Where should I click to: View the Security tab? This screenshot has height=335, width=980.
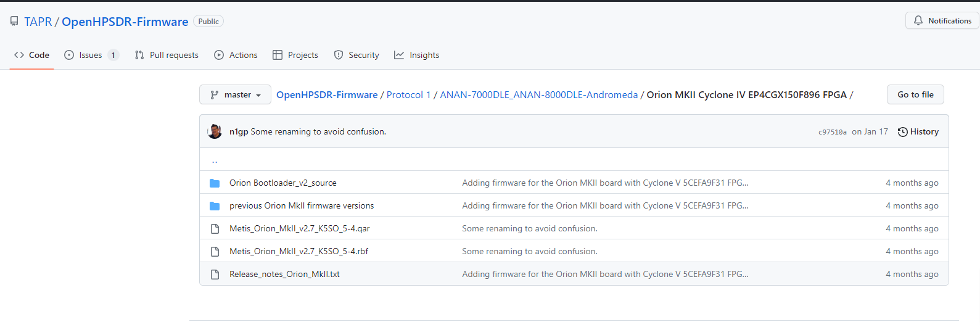356,55
